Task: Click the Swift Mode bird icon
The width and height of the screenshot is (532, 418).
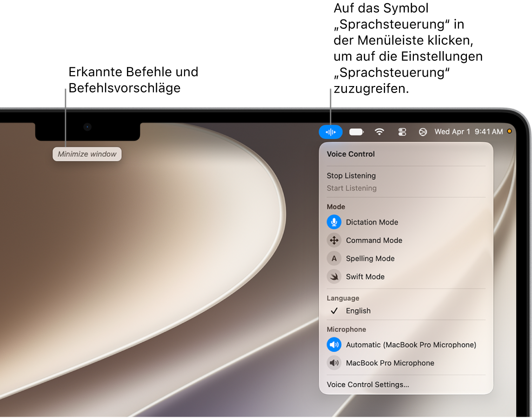Action: tap(334, 277)
